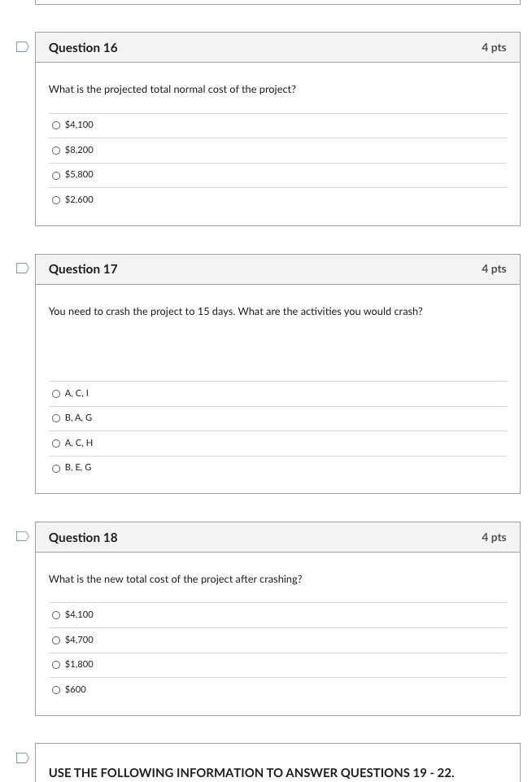Choose B, A, G for the crashing question
Image resolution: width=532 pixels, height=782 pixels.
click(56, 418)
